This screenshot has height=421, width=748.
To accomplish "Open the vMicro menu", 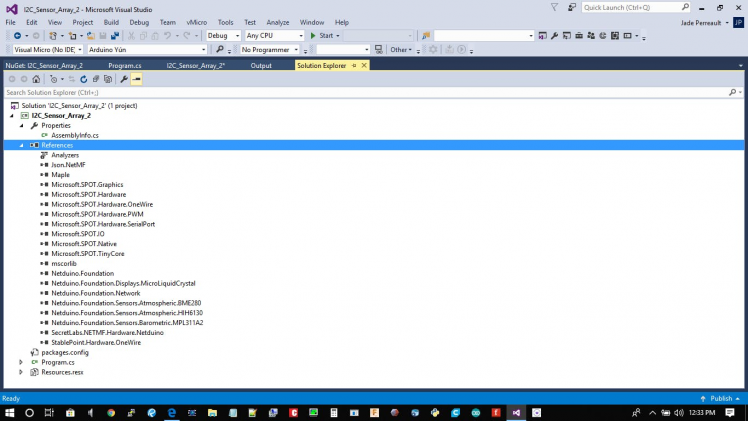I will (x=197, y=22).
